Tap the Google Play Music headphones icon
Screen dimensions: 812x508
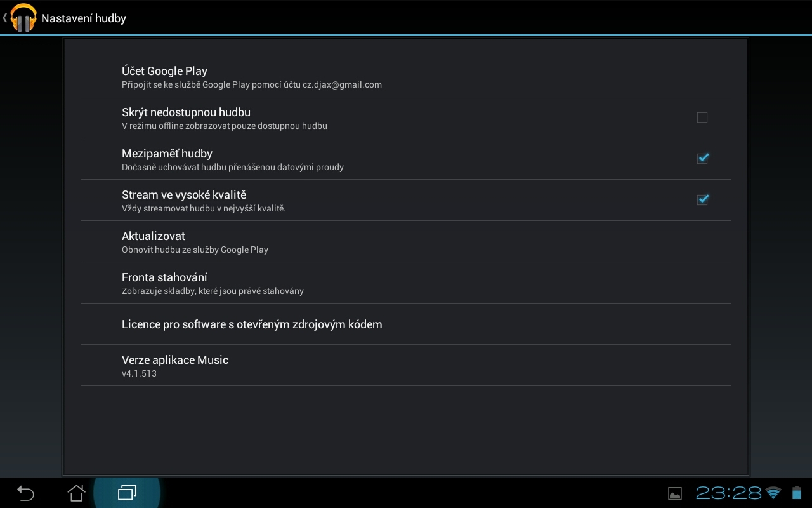click(23, 17)
